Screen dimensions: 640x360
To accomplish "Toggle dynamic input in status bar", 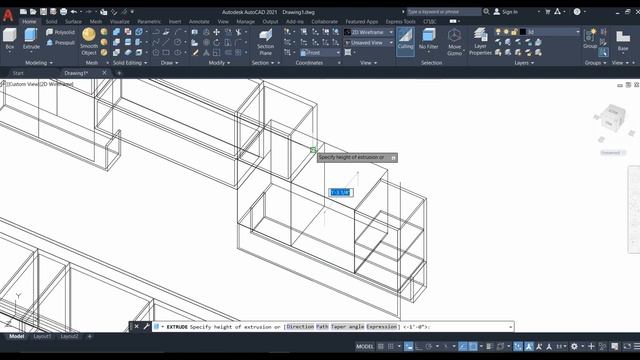I will (409, 347).
